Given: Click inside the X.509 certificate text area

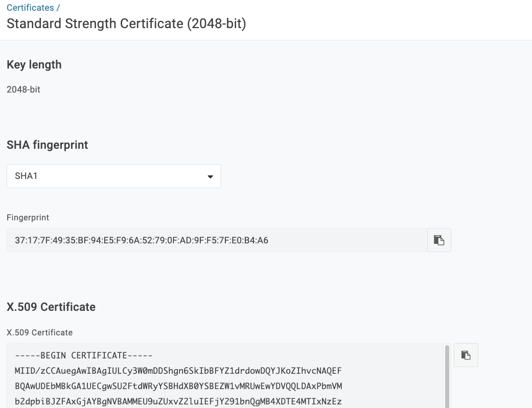Looking at the screenshot, I should (x=225, y=376).
